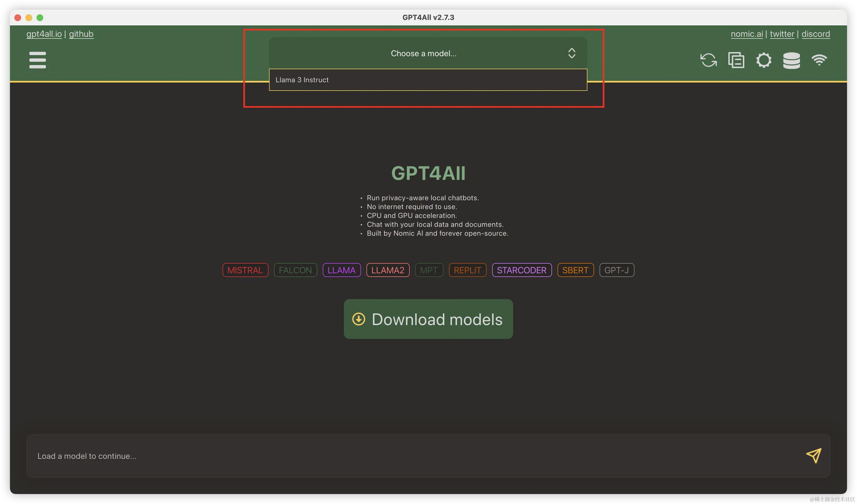The height and width of the screenshot is (504, 857).
Task: Click the download arrow circle icon
Action: click(x=359, y=319)
